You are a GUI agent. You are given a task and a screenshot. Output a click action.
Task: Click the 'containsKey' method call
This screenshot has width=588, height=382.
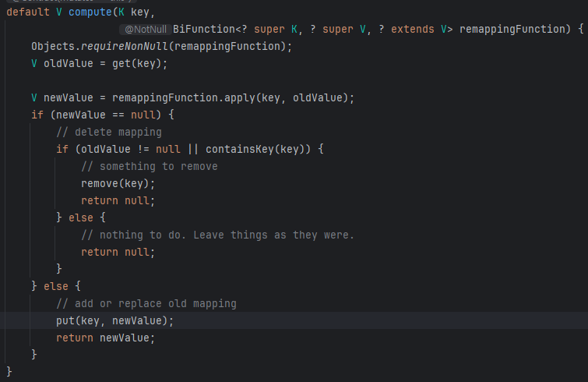point(240,149)
